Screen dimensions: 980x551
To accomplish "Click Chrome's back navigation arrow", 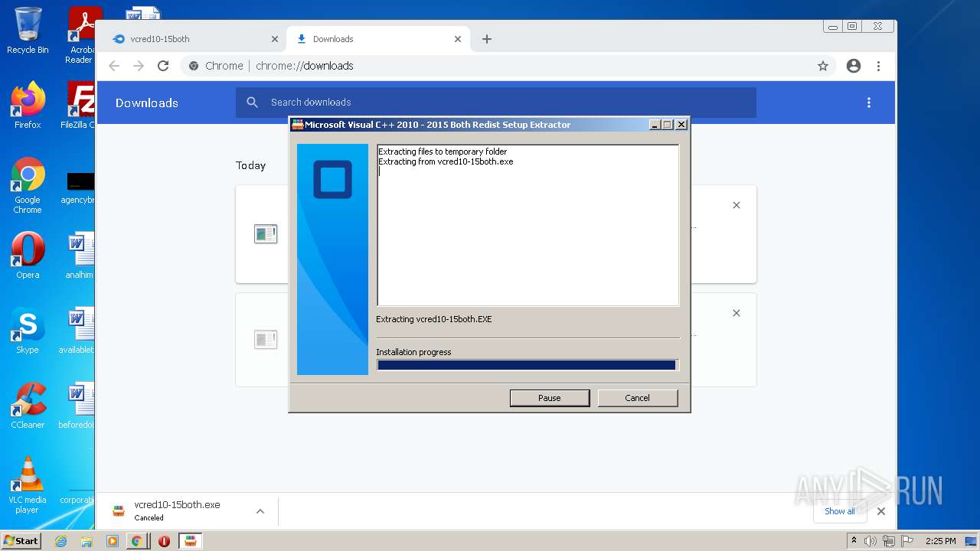I will pos(114,66).
